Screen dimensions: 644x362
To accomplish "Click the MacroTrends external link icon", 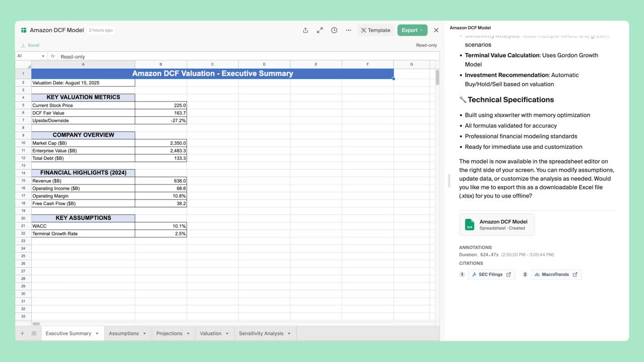I will [575, 275].
